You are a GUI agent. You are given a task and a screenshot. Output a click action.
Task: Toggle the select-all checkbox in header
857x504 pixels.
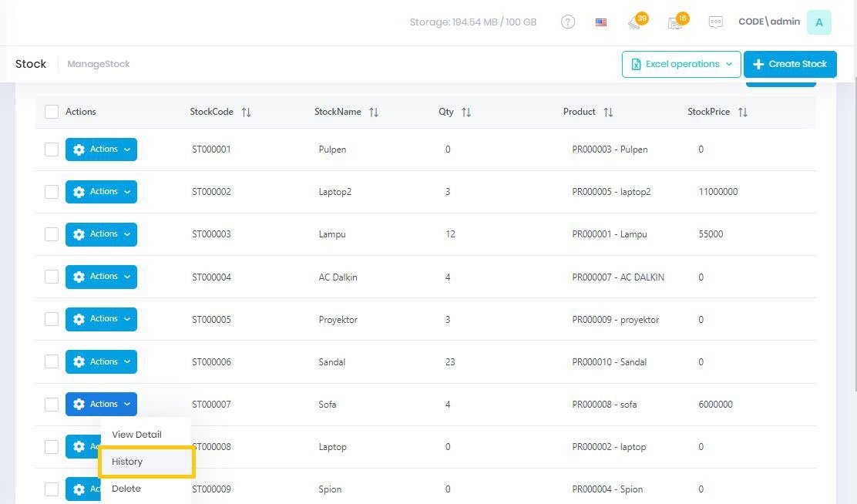(x=52, y=112)
